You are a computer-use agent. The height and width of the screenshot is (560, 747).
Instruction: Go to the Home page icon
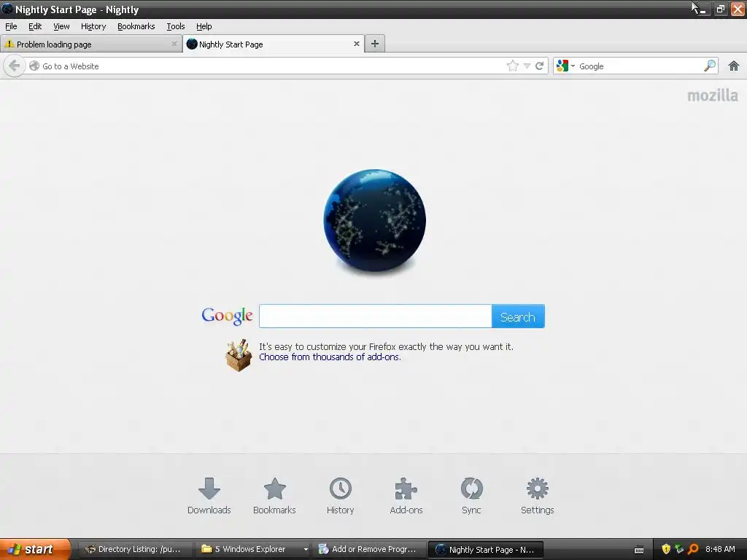tap(734, 66)
